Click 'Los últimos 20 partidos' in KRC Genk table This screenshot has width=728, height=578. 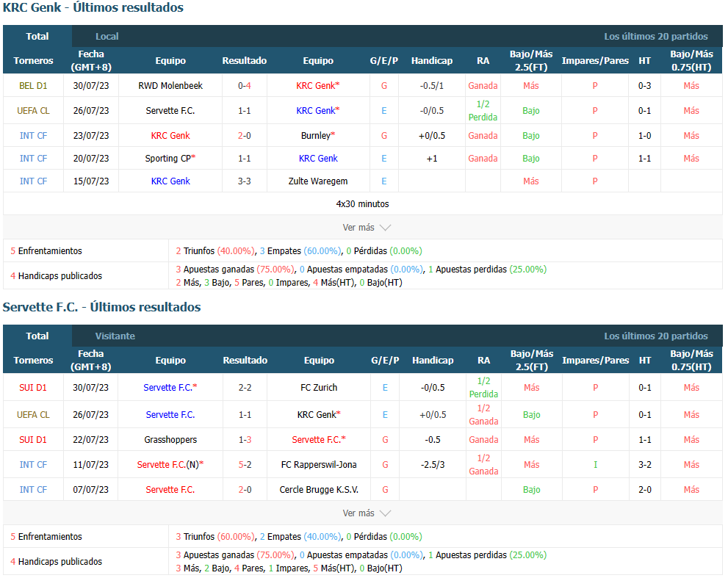pyautogui.click(x=655, y=36)
